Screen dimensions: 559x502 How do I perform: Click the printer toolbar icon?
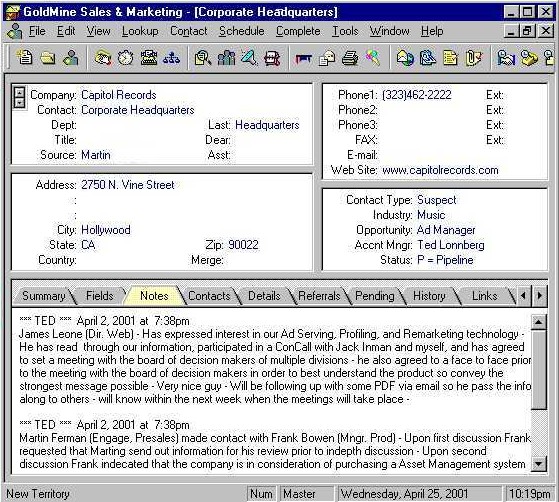coord(350,57)
